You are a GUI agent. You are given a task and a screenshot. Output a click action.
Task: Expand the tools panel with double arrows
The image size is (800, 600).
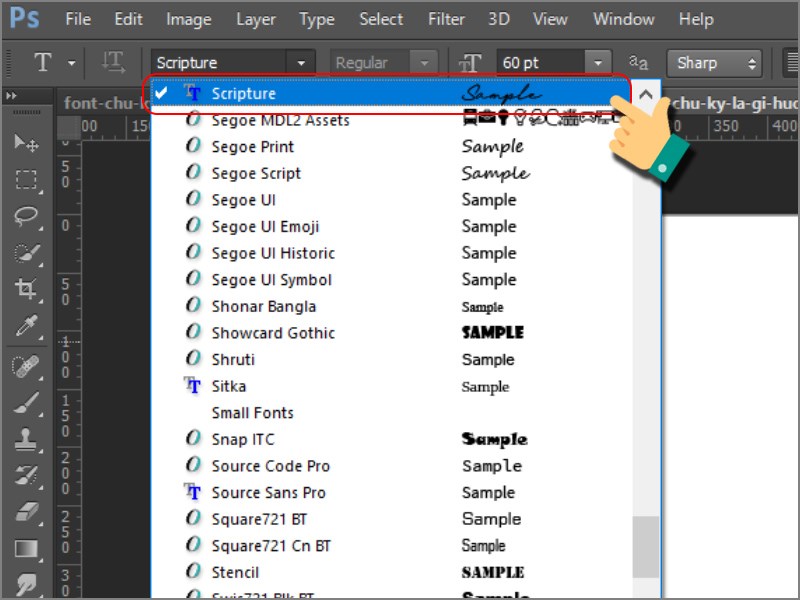tap(11, 95)
